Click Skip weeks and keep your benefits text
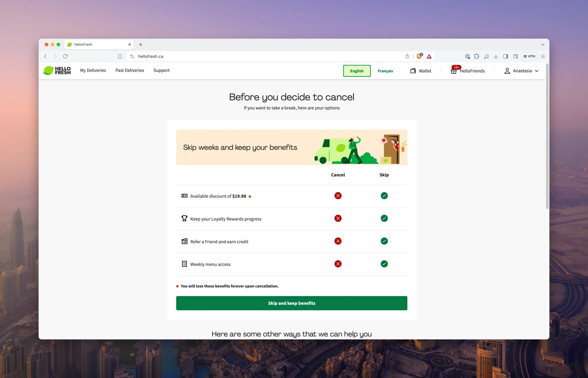 pos(240,147)
